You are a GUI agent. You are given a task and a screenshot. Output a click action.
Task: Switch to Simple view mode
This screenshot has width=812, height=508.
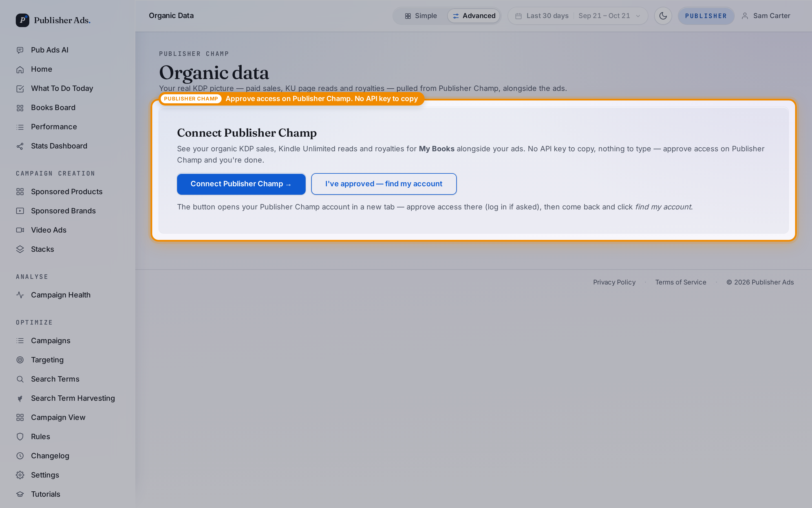click(421, 16)
